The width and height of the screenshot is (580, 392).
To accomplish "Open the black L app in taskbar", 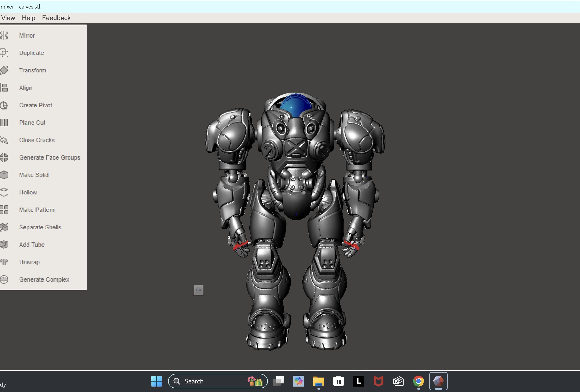I will point(358,381).
